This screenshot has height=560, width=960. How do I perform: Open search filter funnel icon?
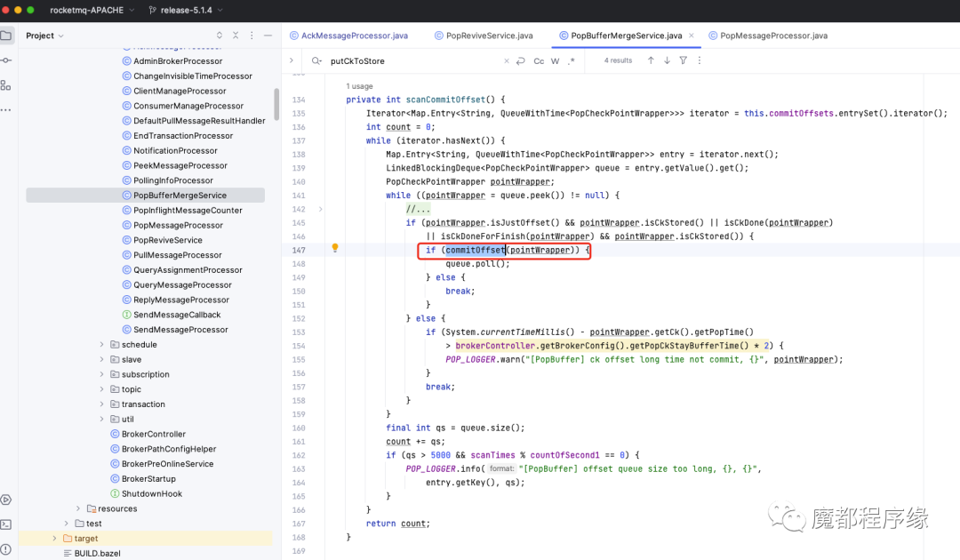(x=684, y=60)
